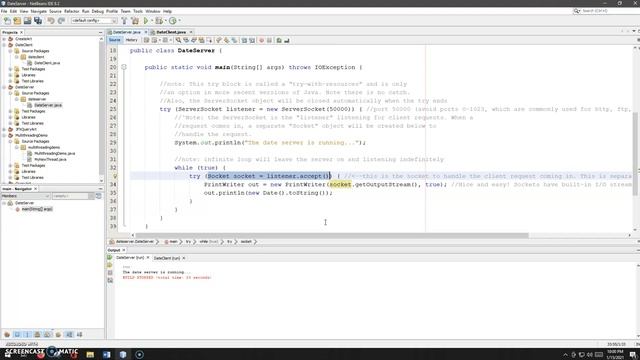Screen dimensions: 640x360
Task: Open the Run Project arrow dropdown
Action: tap(152, 20)
